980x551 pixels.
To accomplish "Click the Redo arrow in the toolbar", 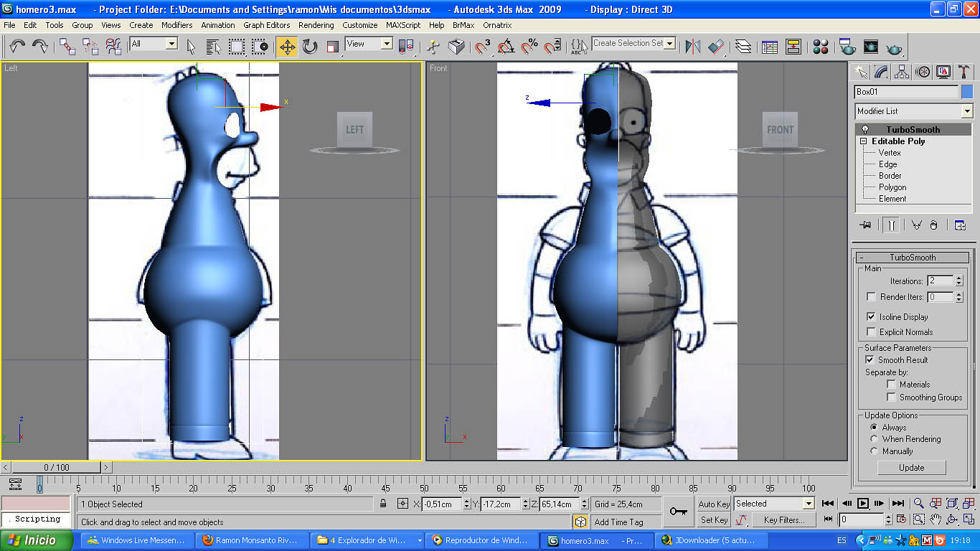I will click(40, 47).
